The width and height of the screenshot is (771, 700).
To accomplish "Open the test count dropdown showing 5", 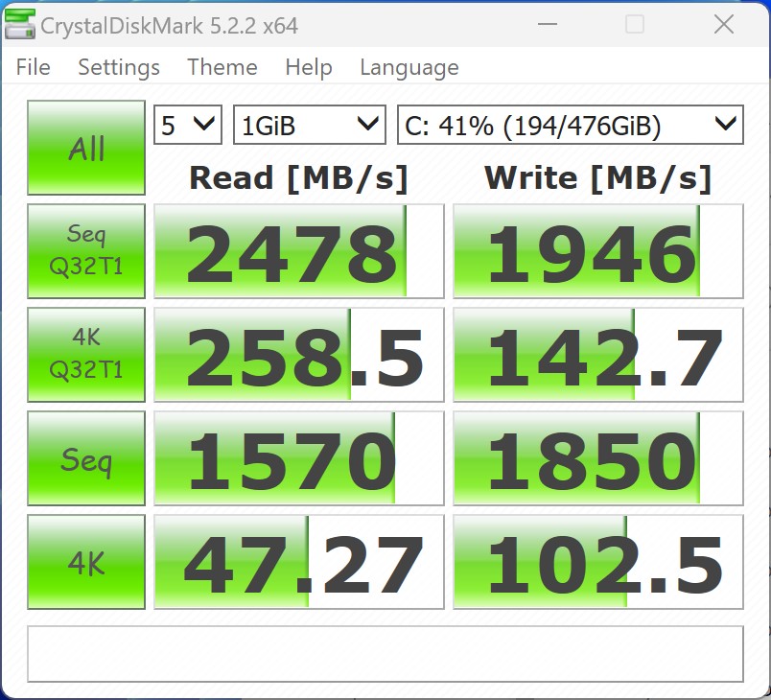I will pyautogui.click(x=188, y=125).
